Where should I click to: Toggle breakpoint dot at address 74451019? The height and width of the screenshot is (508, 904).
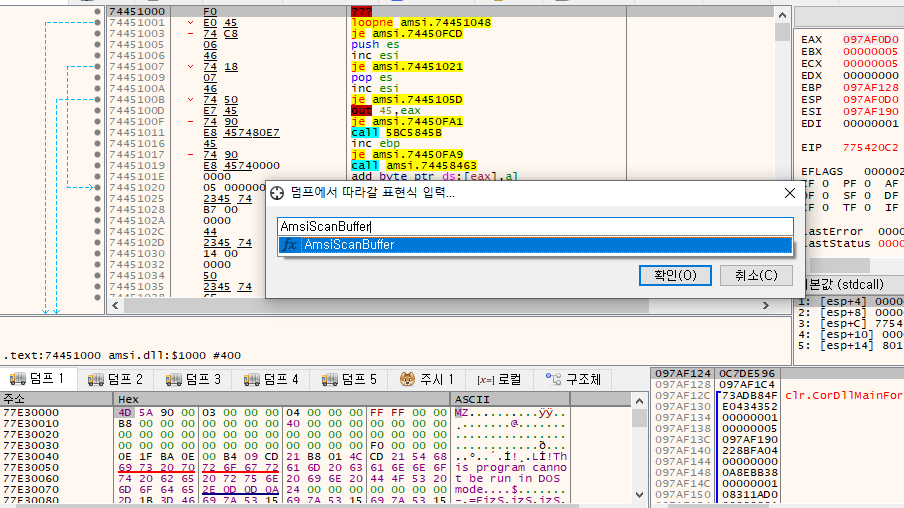coord(97,165)
